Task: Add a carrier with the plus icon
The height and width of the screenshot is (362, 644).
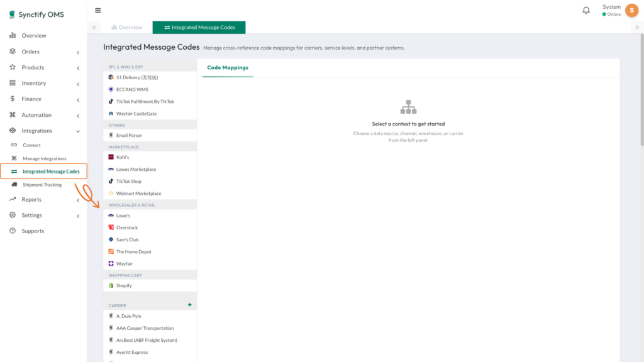Action: [190, 305]
